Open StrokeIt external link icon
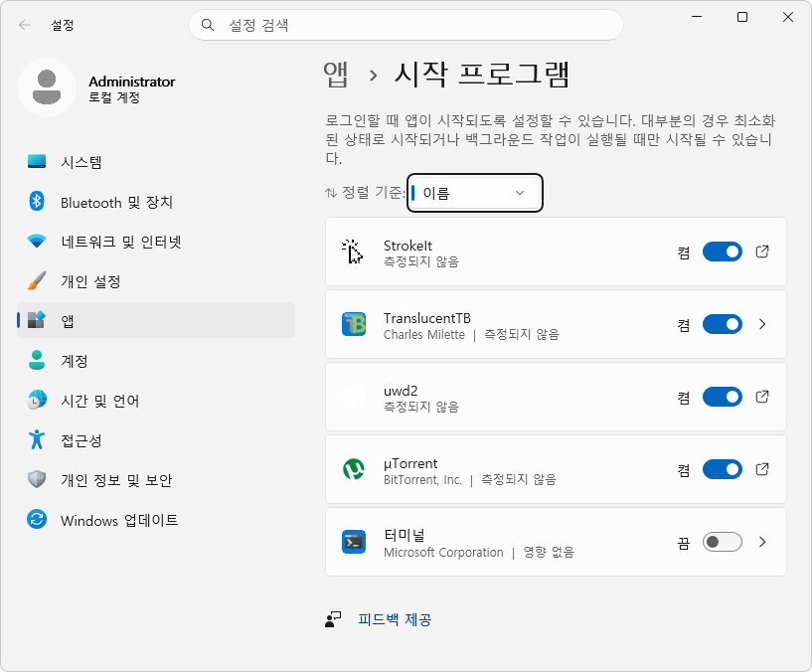Viewport: 812px width, 672px height. 762,252
